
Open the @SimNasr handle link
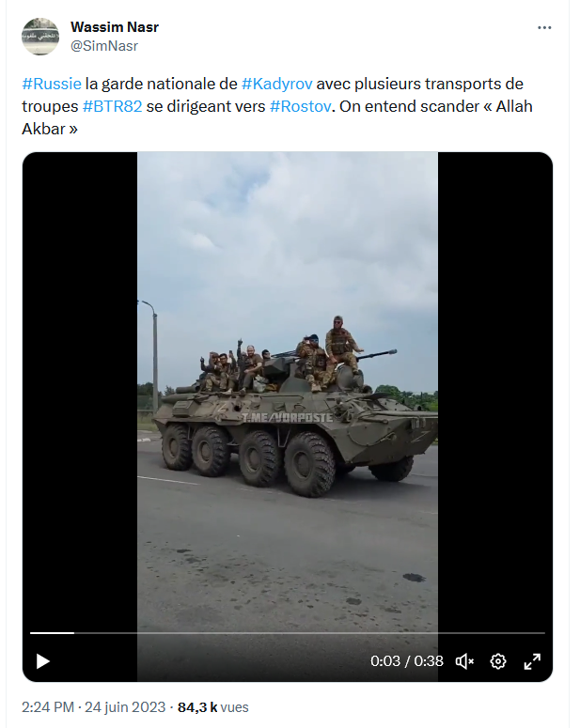tap(104, 46)
